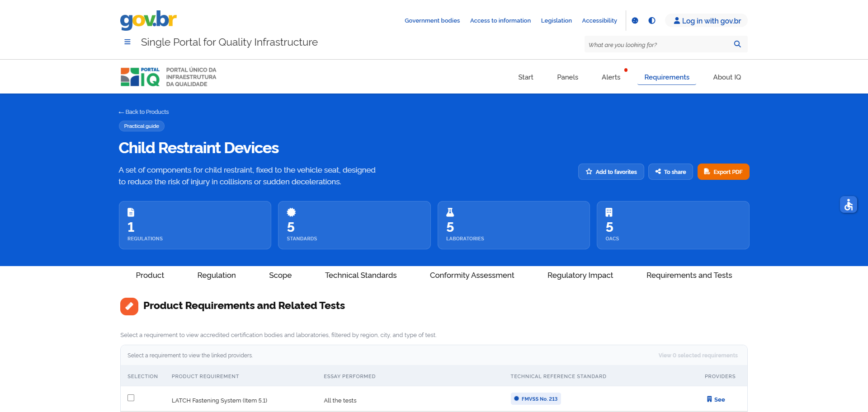This screenshot has width=868, height=412.
Task: Open the Alerts menu item
Action: 611,77
